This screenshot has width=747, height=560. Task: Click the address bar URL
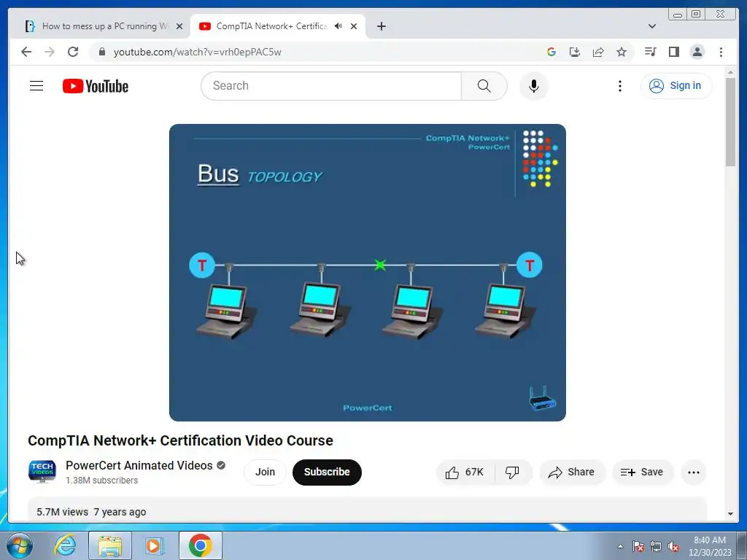pyautogui.click(x=197, y=52)
